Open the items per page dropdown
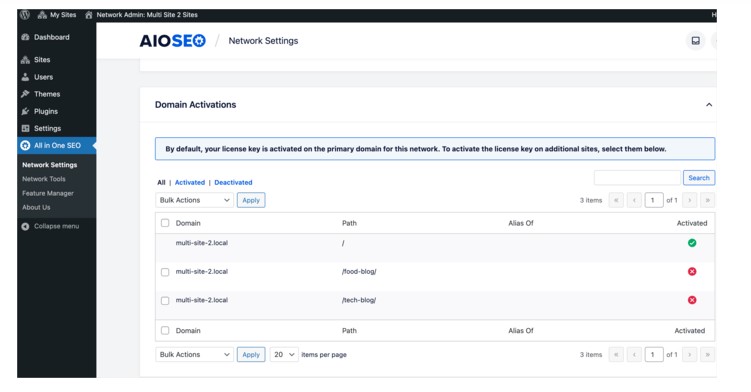Image resolution: width=751 pixels, height=392 pixels. [x=284, y=355]
